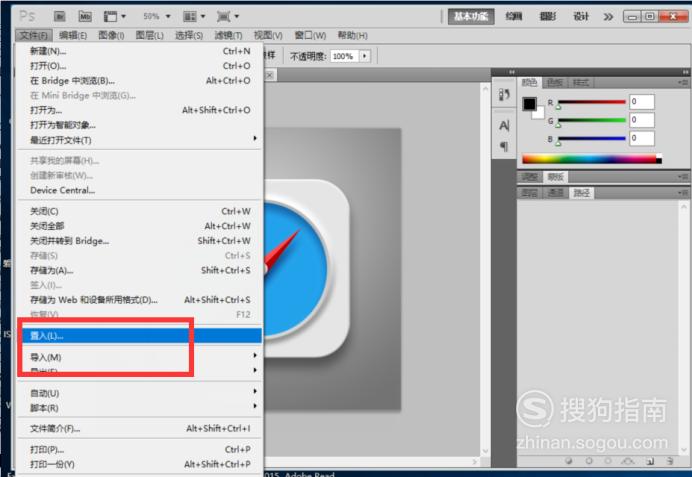Viewport: 692px width, 477px height.
Task: Select 文件简介(F)...
Action: (140, 428)
